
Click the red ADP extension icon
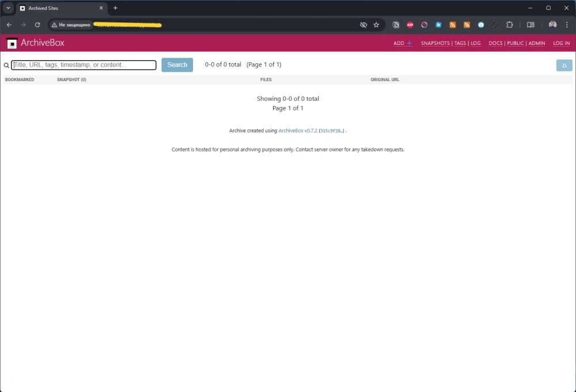(x=410, y=25)
